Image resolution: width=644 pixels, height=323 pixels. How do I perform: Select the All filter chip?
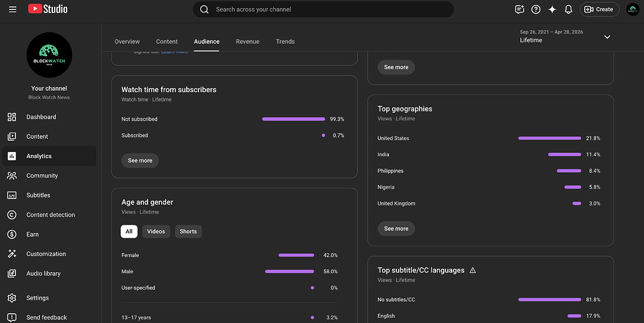pos(129,232)
